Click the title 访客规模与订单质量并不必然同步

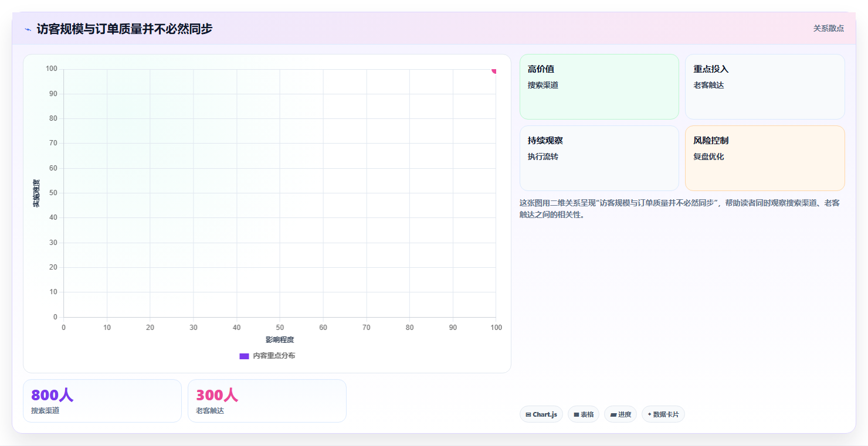tap(124, 29)
